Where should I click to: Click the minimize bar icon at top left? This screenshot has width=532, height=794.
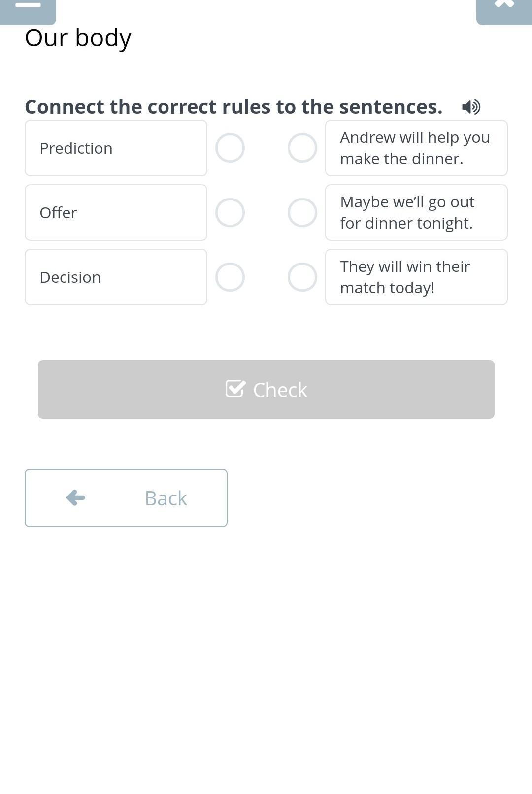(28, 6)
